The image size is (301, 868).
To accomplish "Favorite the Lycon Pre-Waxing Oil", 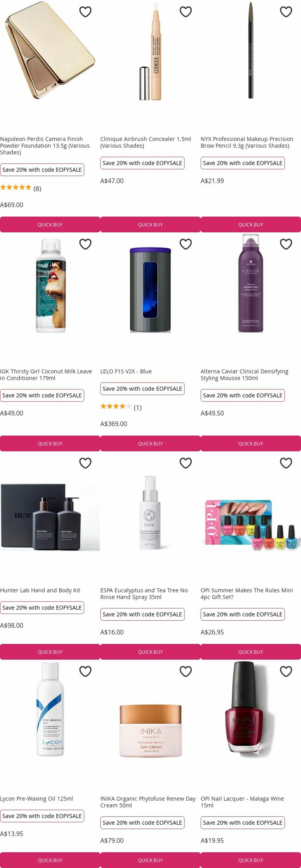I will pyautogui.click(x=85, y=671).
